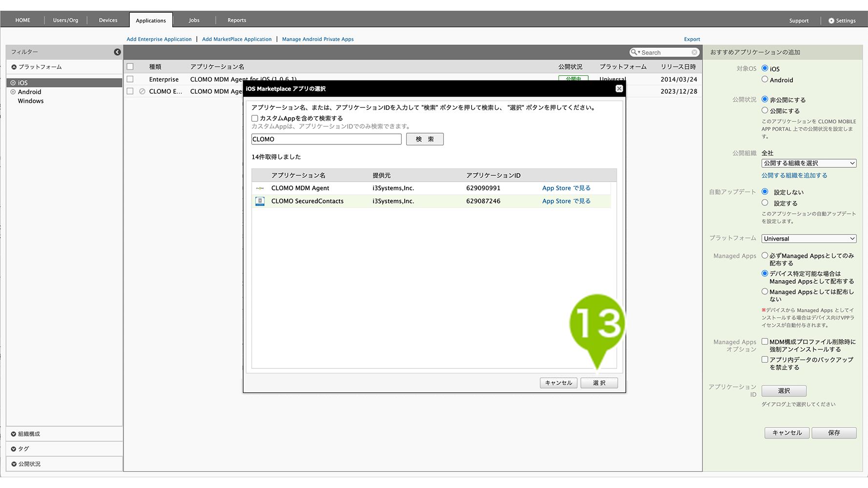The image size is (868, 488).
Task: Open the Universal platform dropdown
Action: click(808, 239)
